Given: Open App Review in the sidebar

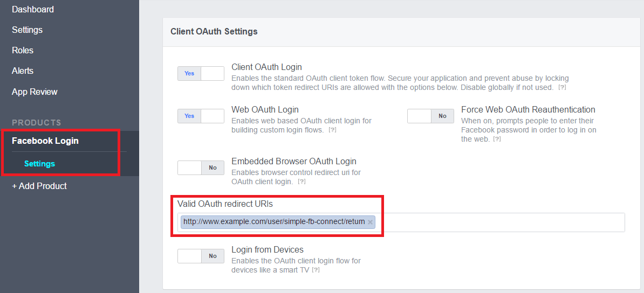Looking at the screenshot, I should click(35, 92).
